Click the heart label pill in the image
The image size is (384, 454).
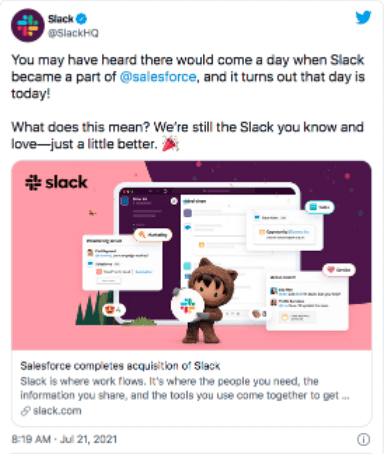click(x=339, y=270)
